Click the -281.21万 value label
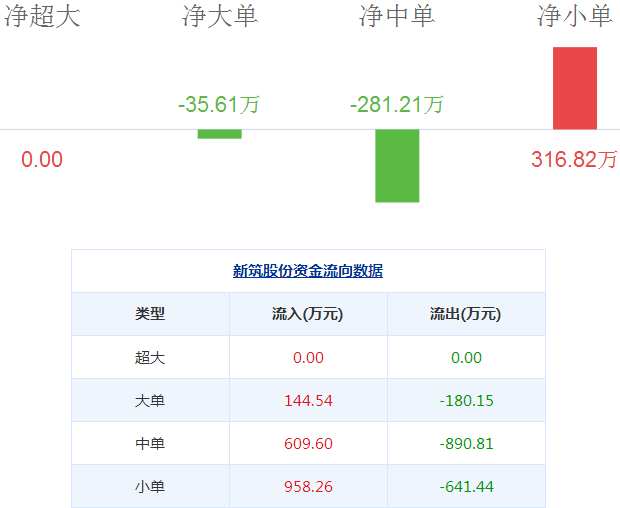 coord(397,105)
